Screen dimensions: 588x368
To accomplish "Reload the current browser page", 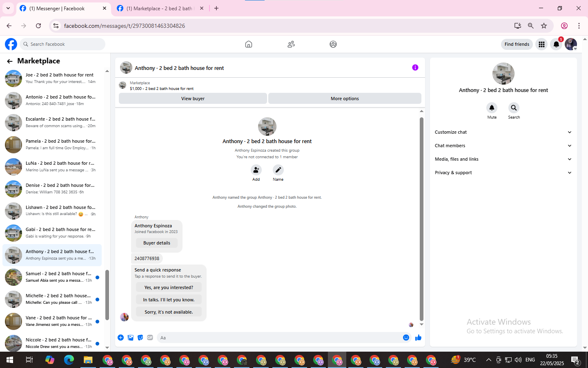I will [x=38, y=26].
